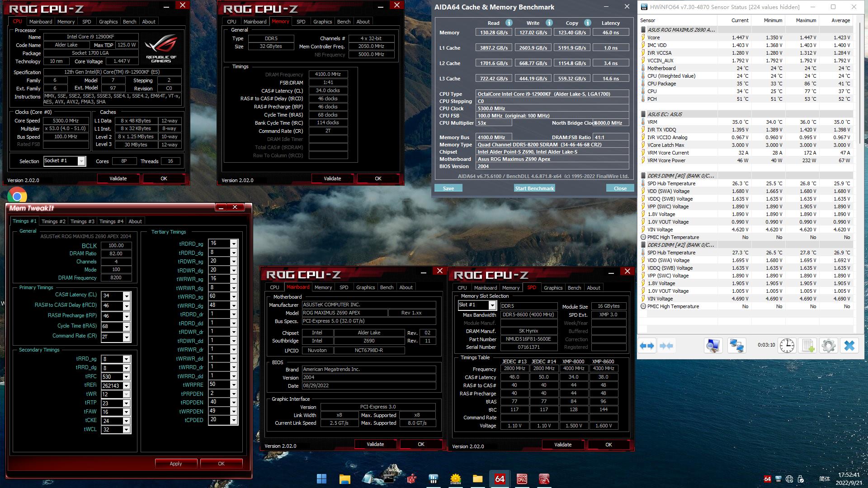The width and height of the screenshot is (868, 488).
Task: Click USB safely remove tray icon
Action: [801, 479]
